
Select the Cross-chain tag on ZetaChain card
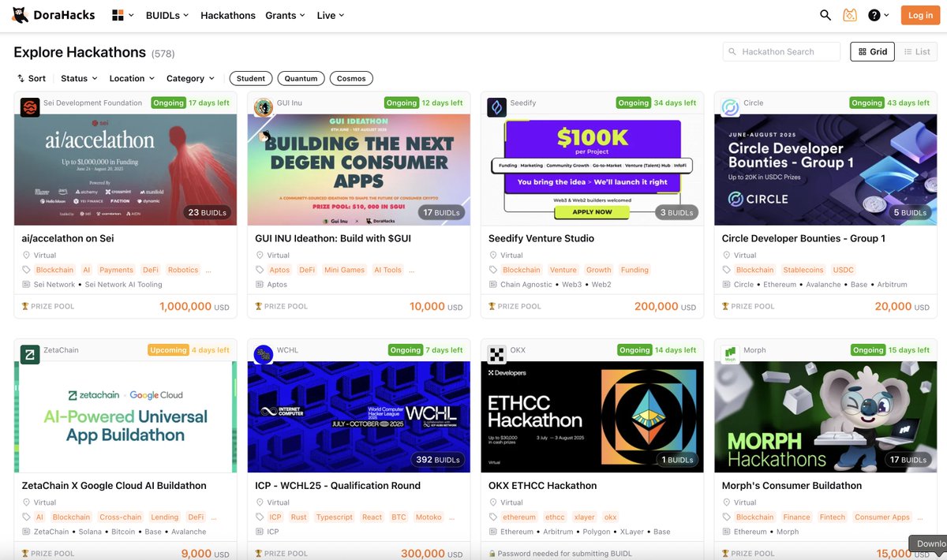pos(121,517)
